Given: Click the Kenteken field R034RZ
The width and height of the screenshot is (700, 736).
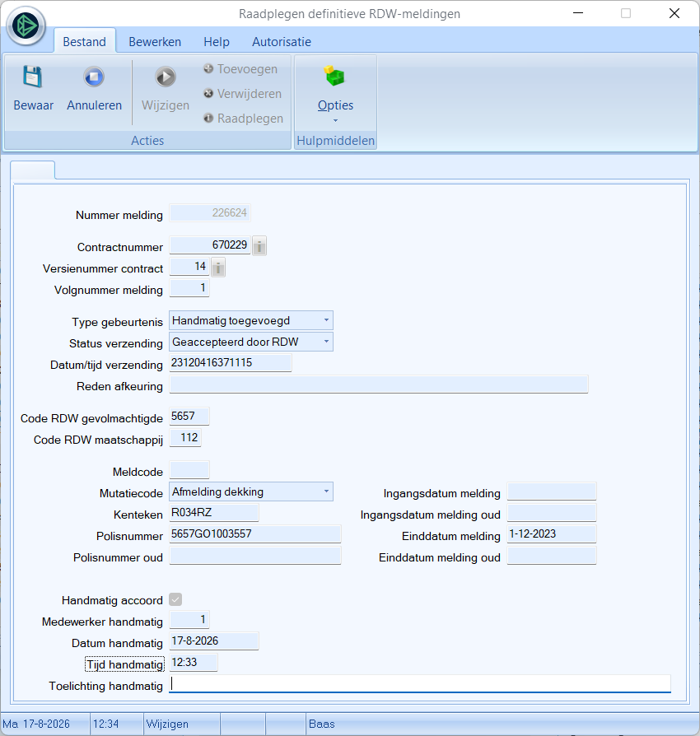Looking at the screenshot, I should pos(213,513).
